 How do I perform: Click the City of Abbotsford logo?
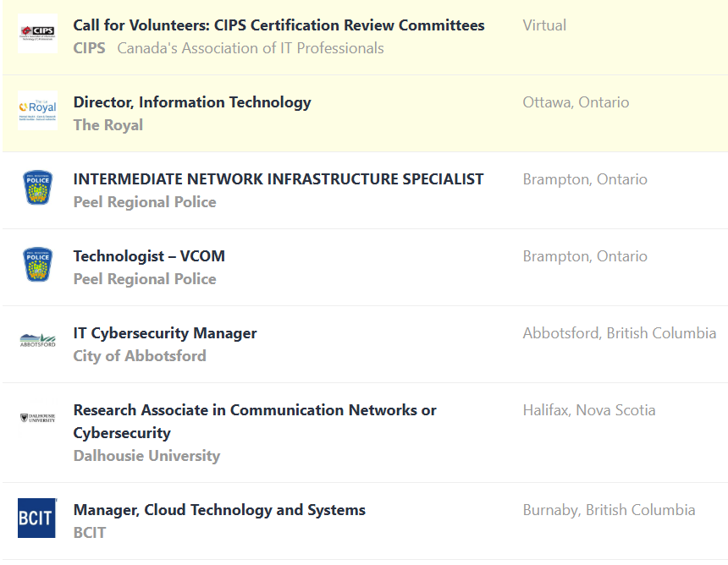[37, 341]
